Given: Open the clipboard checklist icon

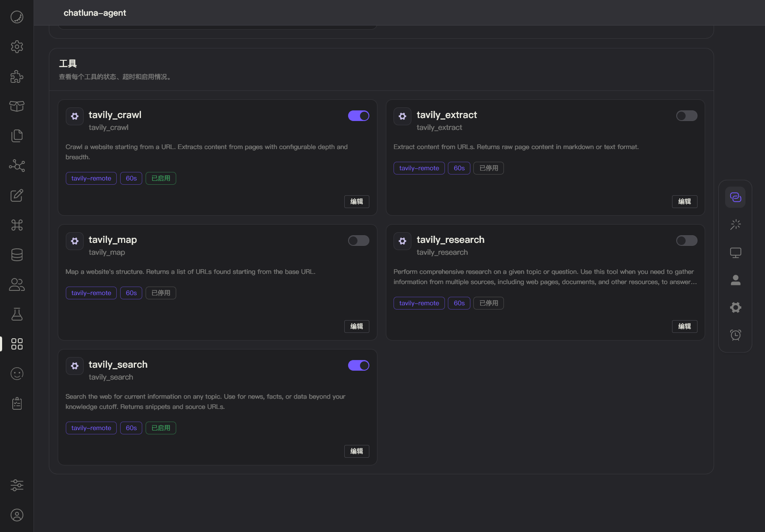Looking at the screenshot, I should pos(17,403).
